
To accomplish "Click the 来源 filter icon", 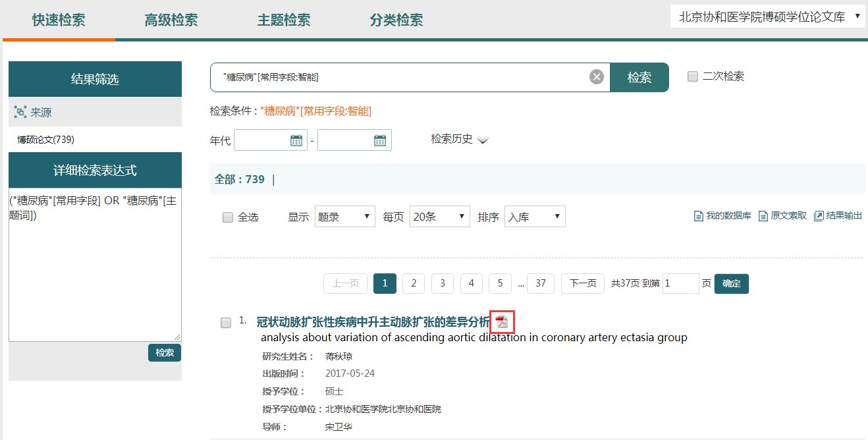I will [20, 113].
